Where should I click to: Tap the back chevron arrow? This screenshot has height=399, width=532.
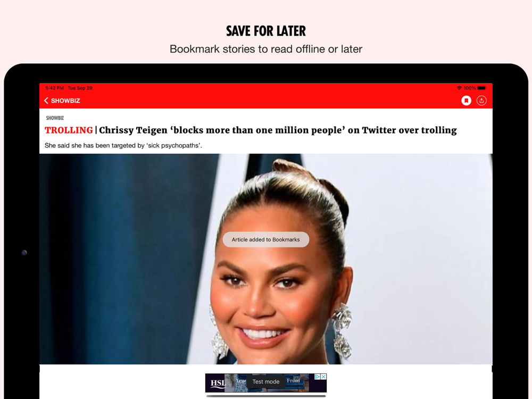pyautogui.click(x=46, y=101)
